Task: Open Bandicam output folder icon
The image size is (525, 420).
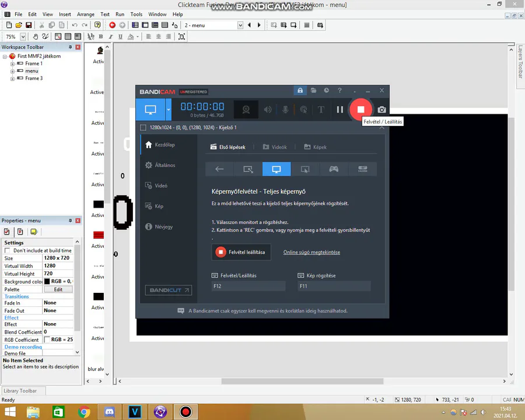Action: pos(313,90)
